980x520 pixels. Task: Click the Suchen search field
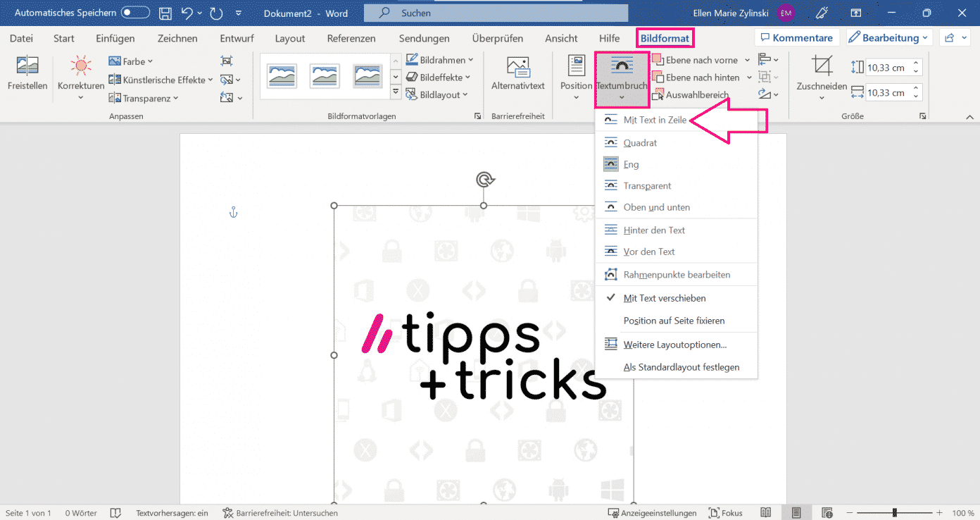(496, 13)
